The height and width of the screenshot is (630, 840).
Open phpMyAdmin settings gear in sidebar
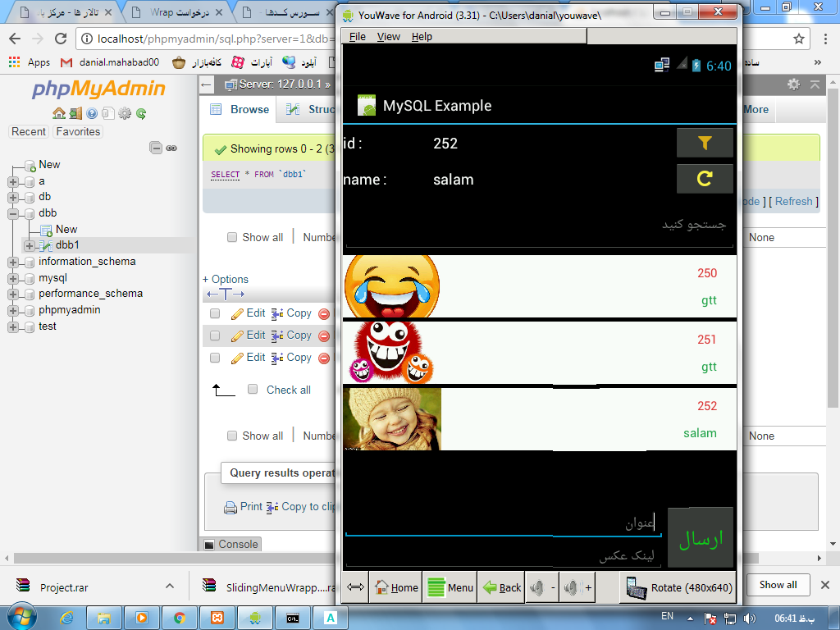click(124, 114)
